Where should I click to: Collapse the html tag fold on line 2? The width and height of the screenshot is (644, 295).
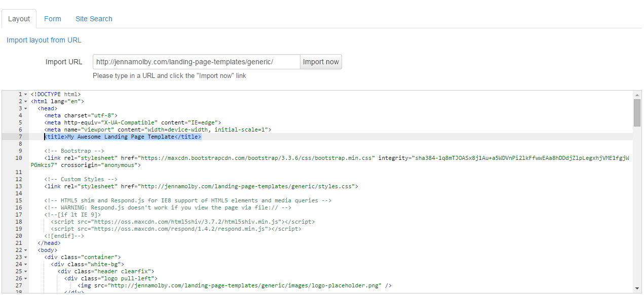(x=26, y=102)
